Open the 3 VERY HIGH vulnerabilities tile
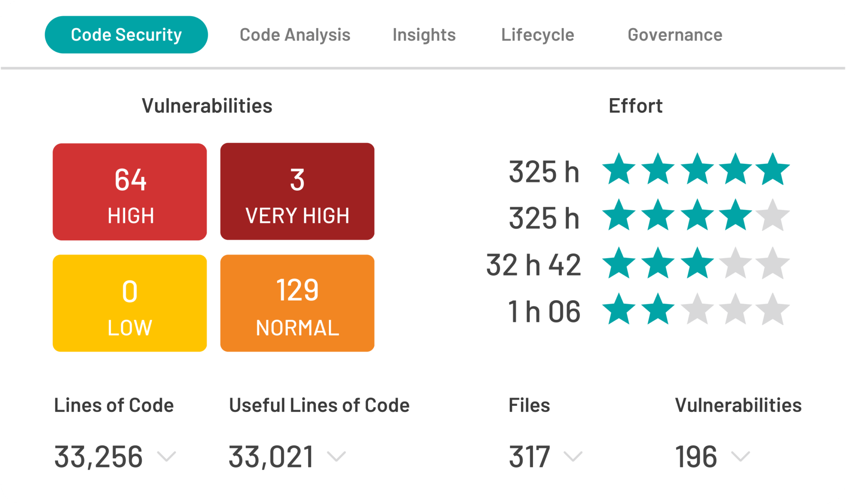The height and width of the screenshot is (504, 846). [x=297, y=192]
